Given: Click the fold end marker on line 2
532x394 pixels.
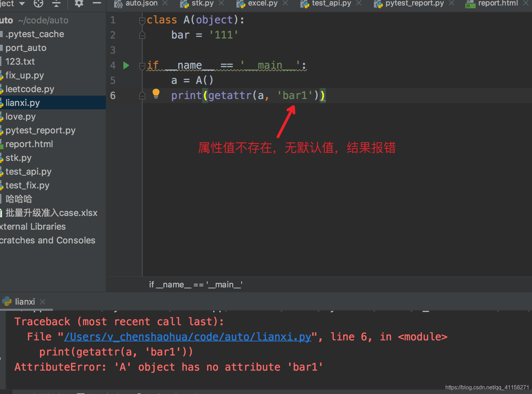Looking at the screenshot, I should [142, 35].
